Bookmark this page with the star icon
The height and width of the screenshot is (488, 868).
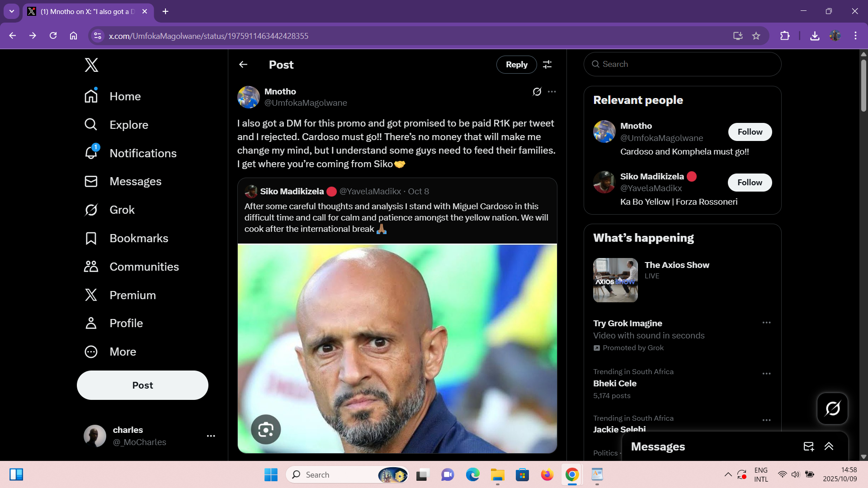pos(756,36)
